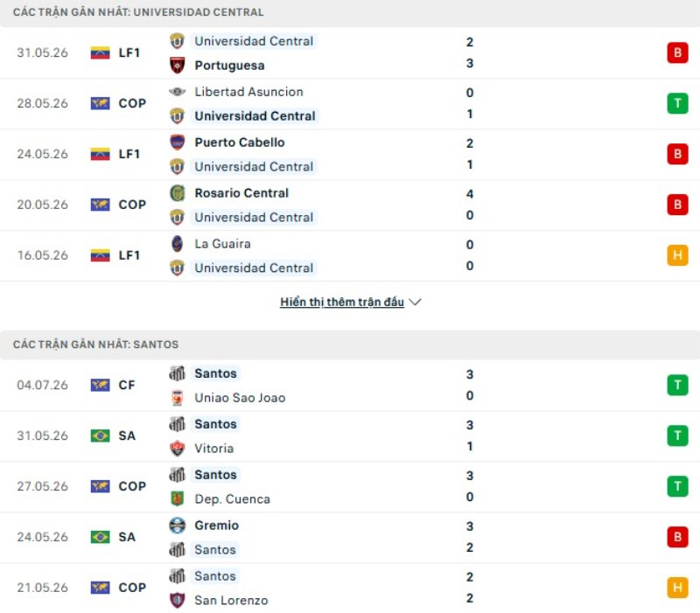Click green T badge for Uniao Sao Joao match

pos(677,385)
